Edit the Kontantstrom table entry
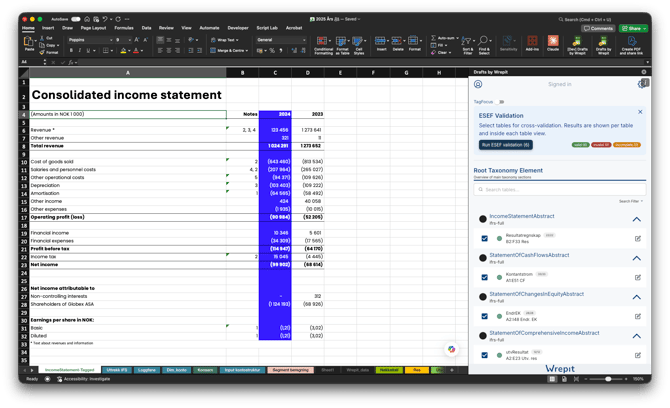 click(x=638, y=277)
